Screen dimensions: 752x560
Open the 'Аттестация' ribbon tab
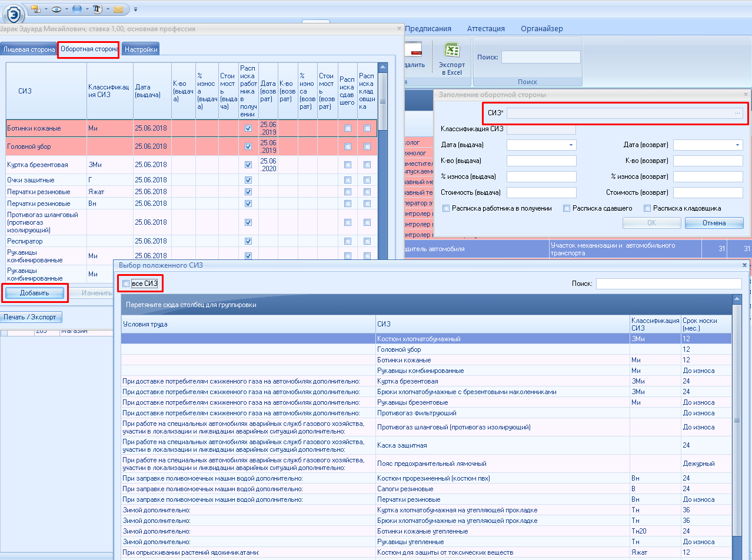click(485, 28)
